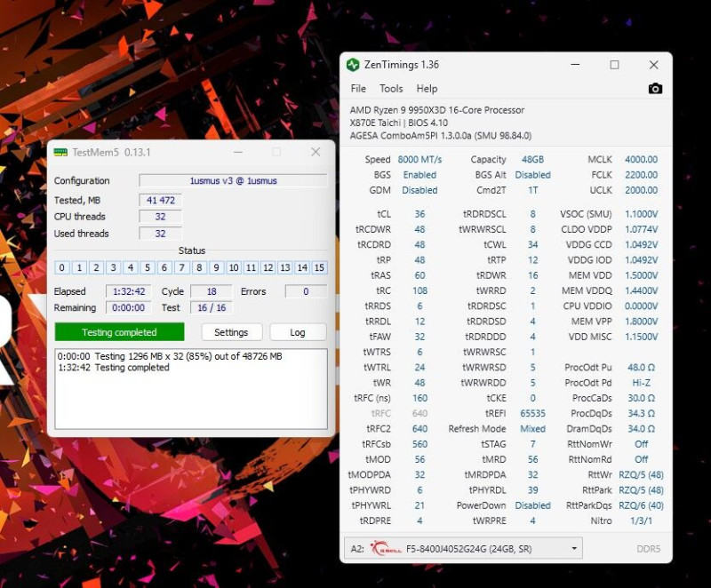The height and width of the screenshot is (588, 711).
Task: Click the tRC value 108
Action: click(x=419, y=290)
